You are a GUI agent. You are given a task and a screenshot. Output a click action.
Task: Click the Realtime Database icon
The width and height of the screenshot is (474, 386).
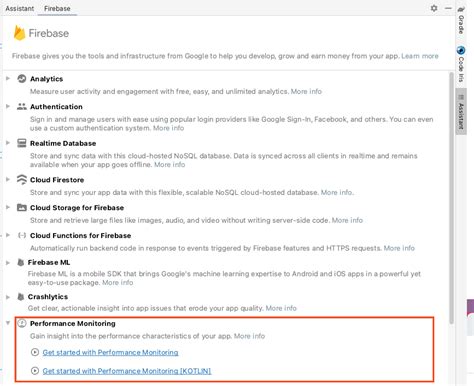(x=22, y=143)
